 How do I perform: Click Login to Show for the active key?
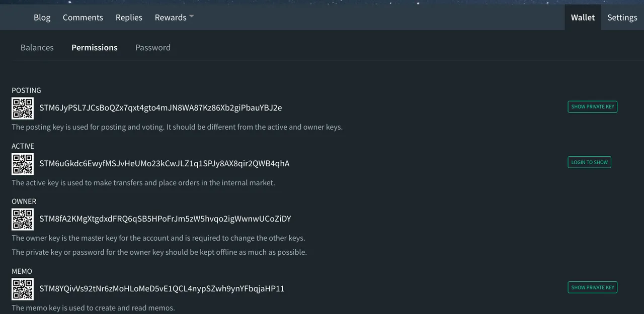pyautogui.click(x=589, y=162)
